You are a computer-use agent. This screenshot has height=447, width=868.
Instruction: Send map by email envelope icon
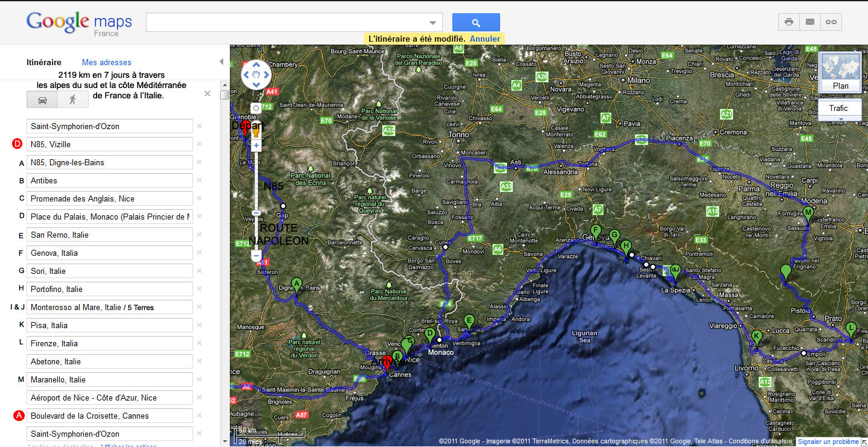coord(810,22)
